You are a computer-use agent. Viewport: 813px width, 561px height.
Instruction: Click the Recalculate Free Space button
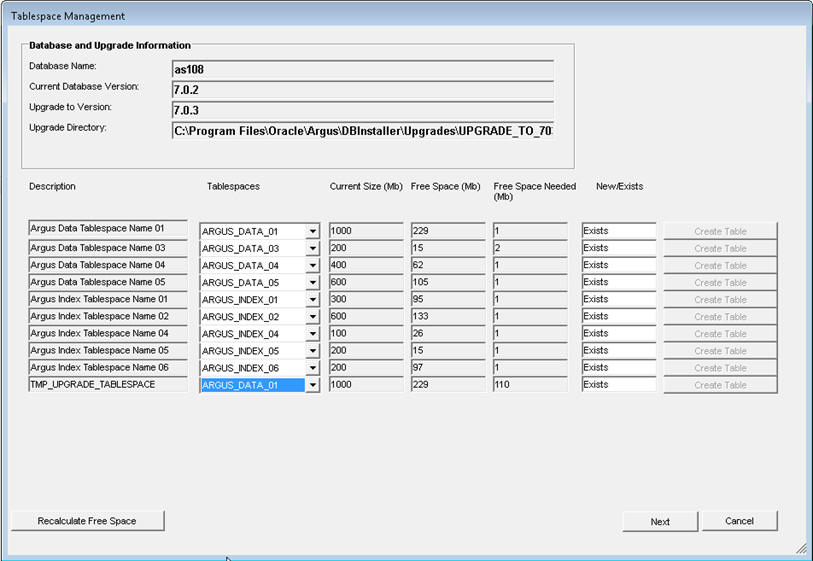tap(88, 521)
